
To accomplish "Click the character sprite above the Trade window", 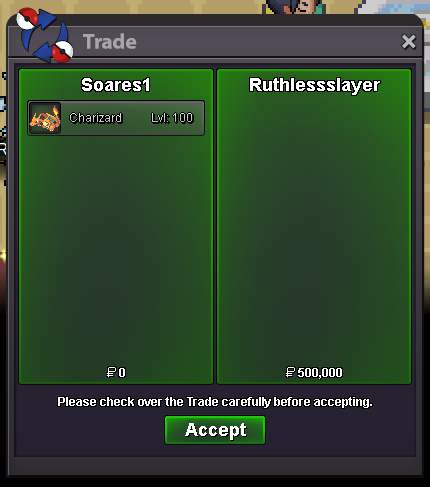I will (295, 7).
